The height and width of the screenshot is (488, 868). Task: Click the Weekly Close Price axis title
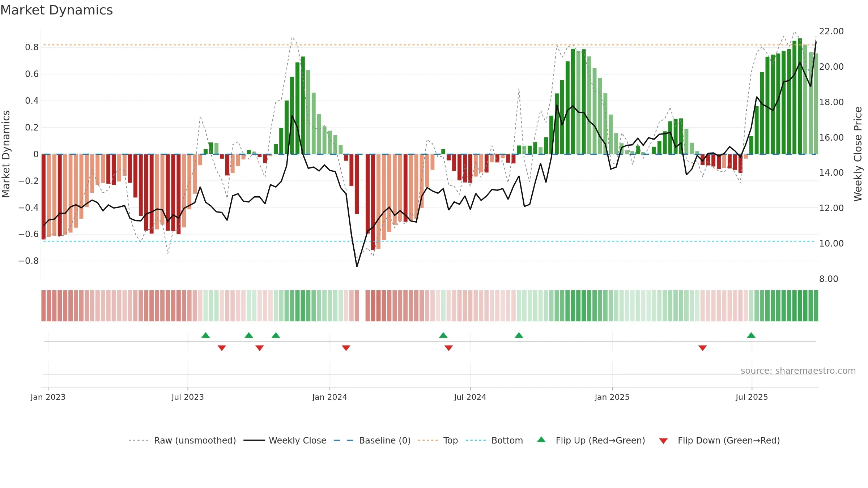[x=858, y=154]
